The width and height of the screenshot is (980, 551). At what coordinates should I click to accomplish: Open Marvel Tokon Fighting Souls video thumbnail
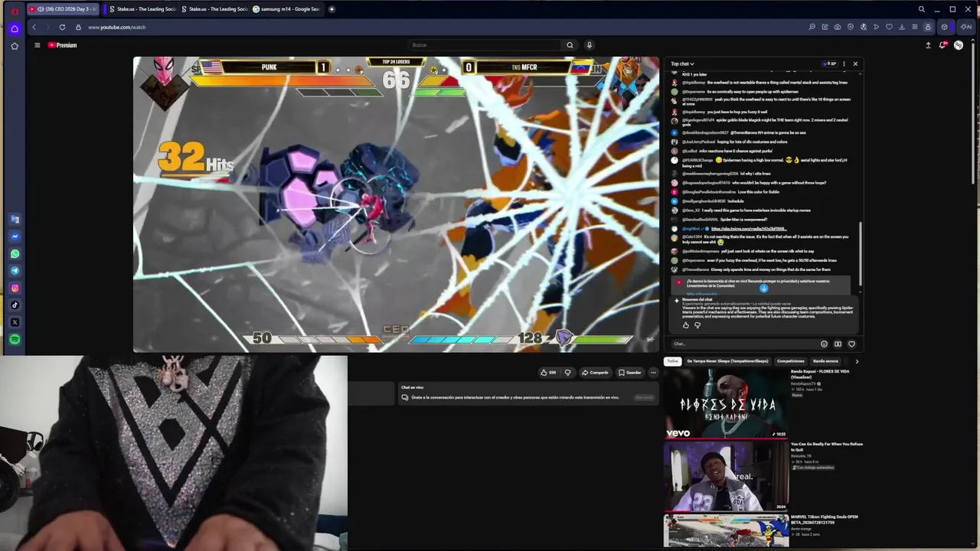(x=727, y=531)
